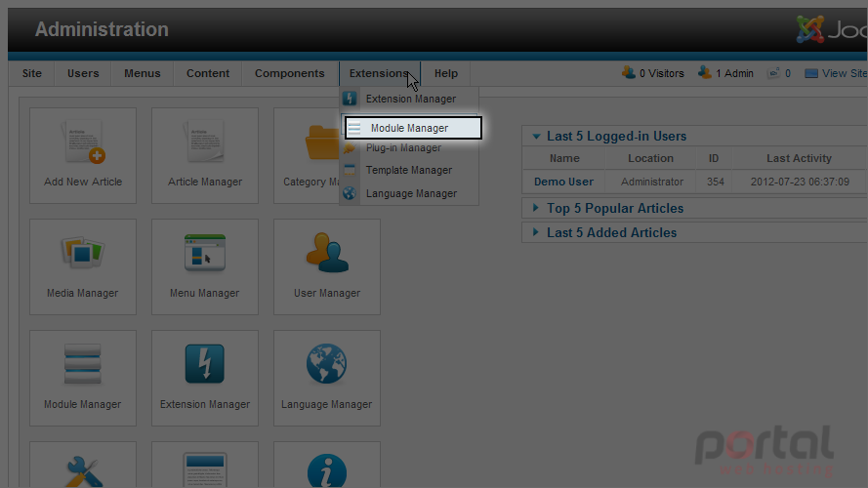The image size is (868, 488).
Task: Select Template Manager from dropdown
Action: [x=409, y=170]
